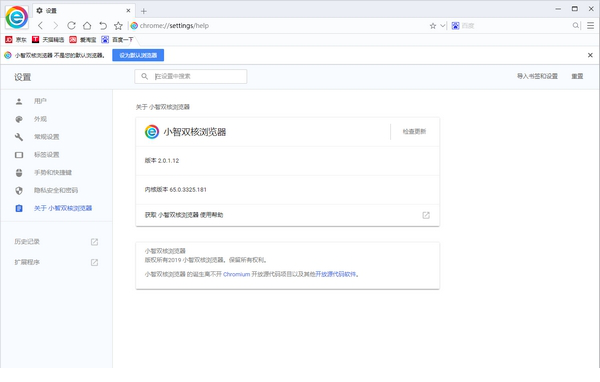Open the 京东 bookmark
Screen dimensions: 600x382
point(16,39)
